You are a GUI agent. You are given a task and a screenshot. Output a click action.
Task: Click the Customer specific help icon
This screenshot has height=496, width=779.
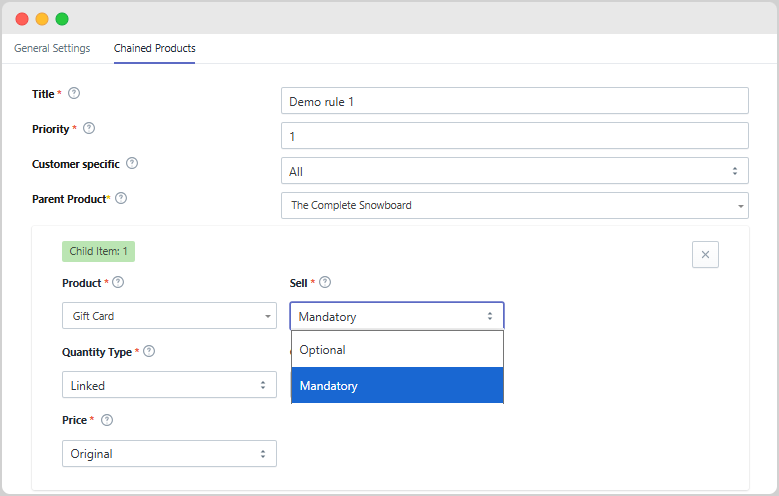point(132,163)
